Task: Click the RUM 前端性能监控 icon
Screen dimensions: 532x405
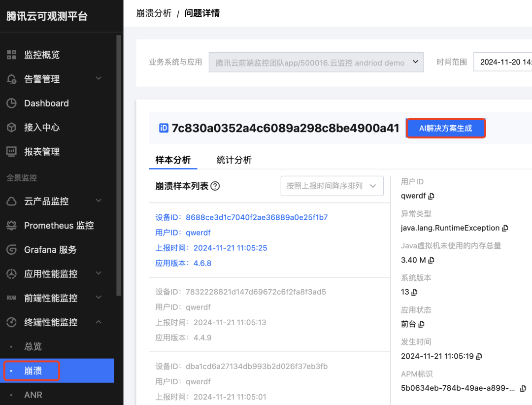Action: point(11,298)
